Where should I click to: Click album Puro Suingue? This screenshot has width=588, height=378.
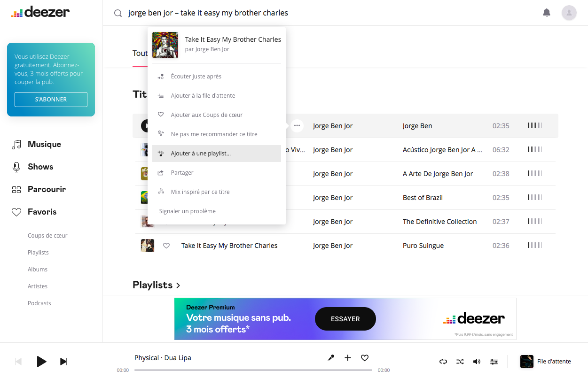[423, 246]
